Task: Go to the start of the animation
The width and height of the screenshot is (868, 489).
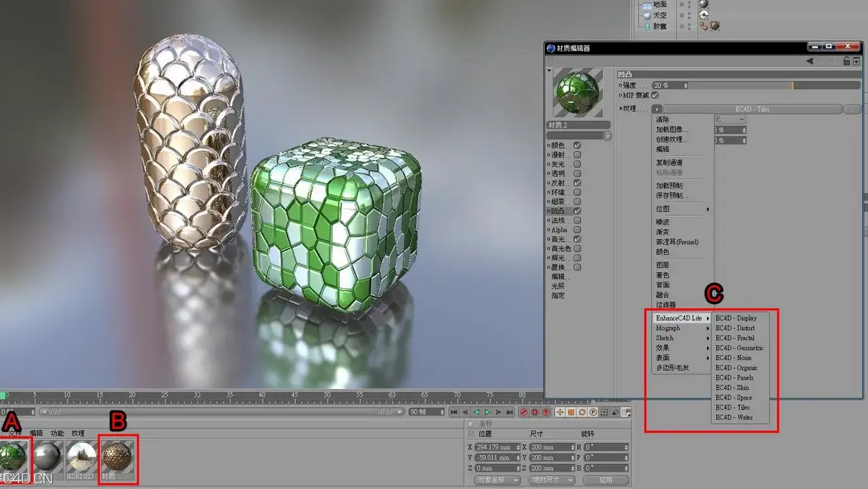Action: (x=453, y=412)
